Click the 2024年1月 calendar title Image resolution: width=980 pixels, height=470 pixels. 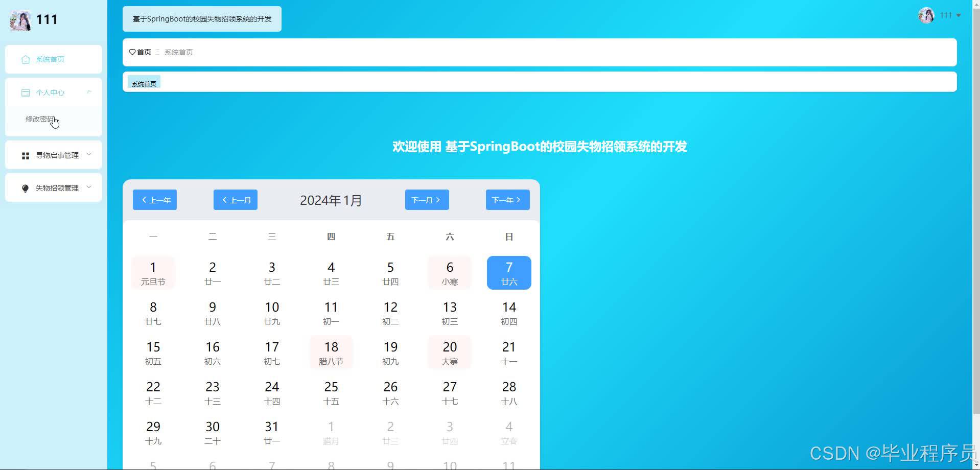(331, 200)
